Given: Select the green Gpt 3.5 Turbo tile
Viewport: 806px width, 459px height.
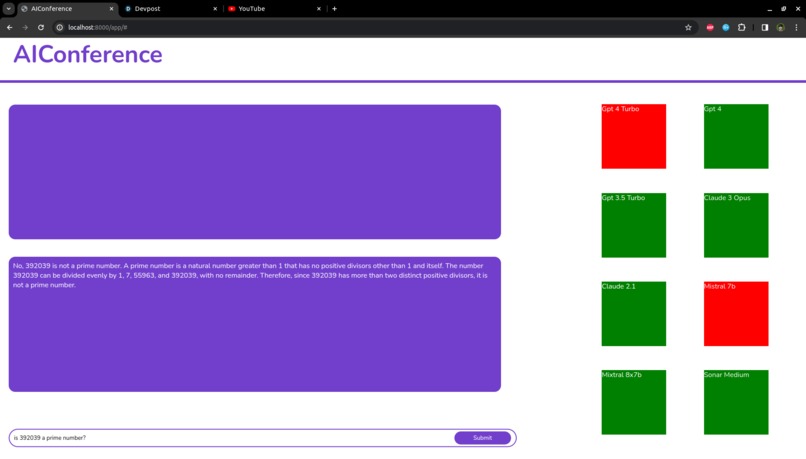Looking at the screenshot, I should (633, 225).
